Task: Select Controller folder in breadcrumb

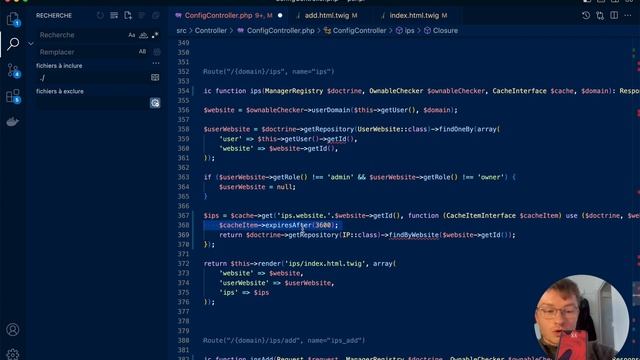Action: 211,31
